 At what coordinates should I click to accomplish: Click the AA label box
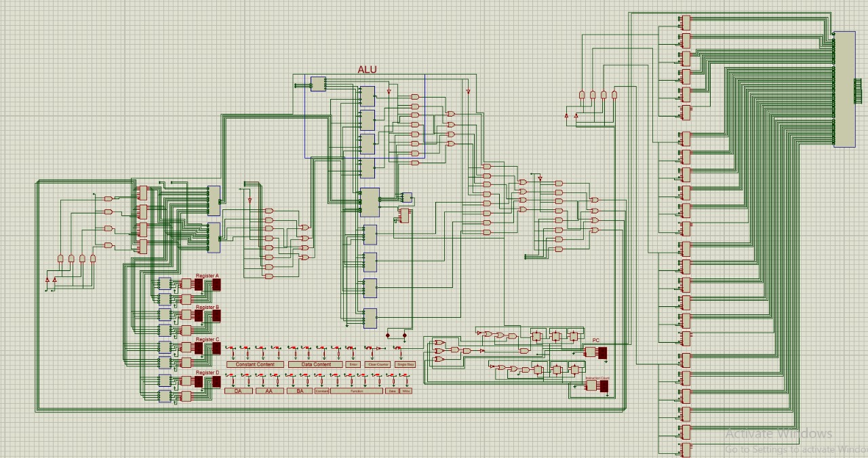[269, 391]
